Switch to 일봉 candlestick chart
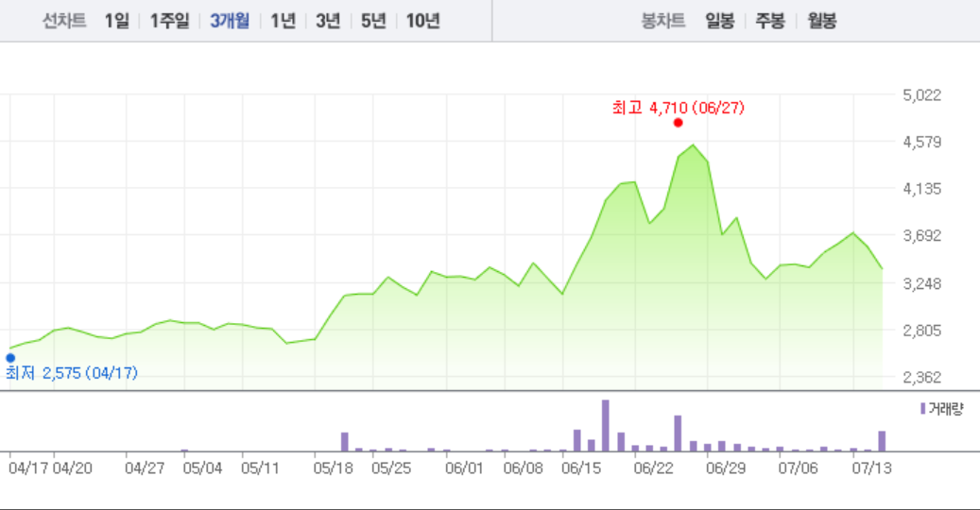980x510 pixels. pos(719,21)
